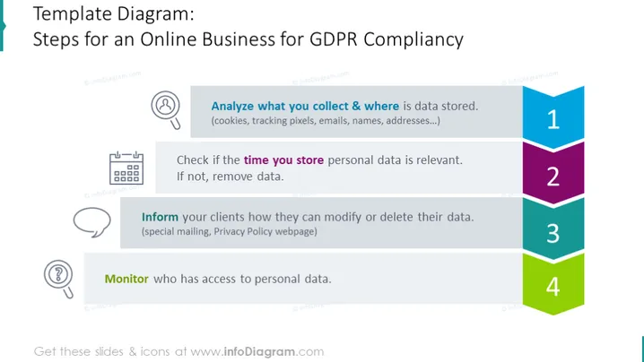Screen dimensions: 644x362
Task: Select the subtitle about GDPR Compliancy
Action: point(248,39)
